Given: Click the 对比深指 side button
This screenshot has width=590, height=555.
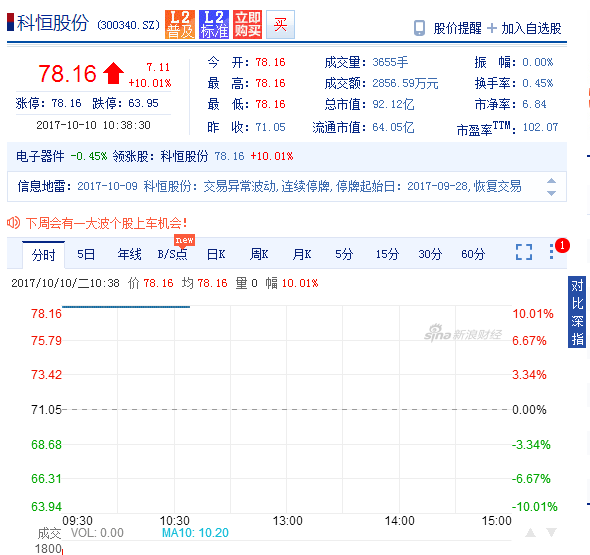Looking at the screenshot, I should 577,312.
